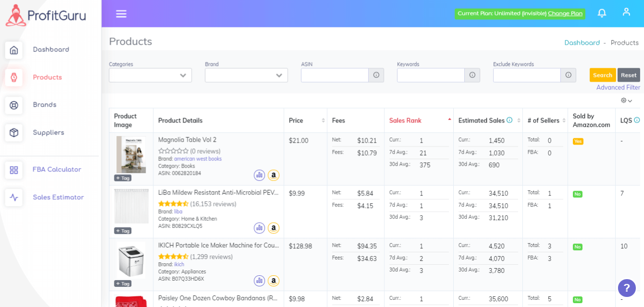Focus the Keywords input field

coord(431,75)
